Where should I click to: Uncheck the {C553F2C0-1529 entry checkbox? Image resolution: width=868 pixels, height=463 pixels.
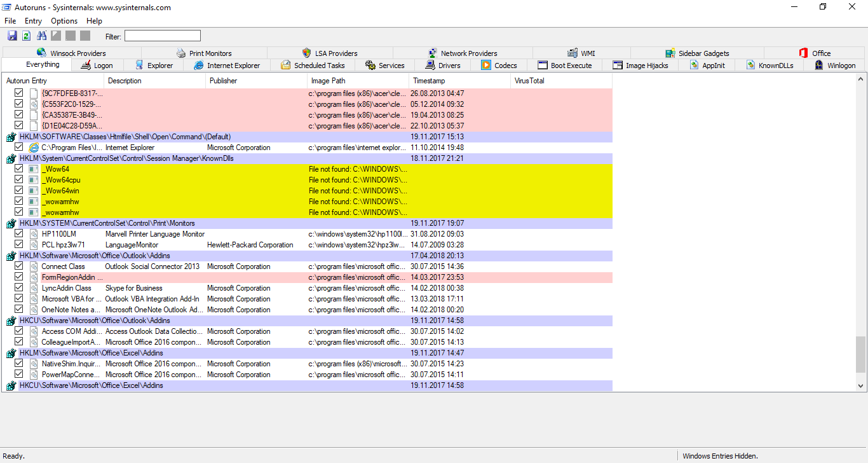coord(19,104)
